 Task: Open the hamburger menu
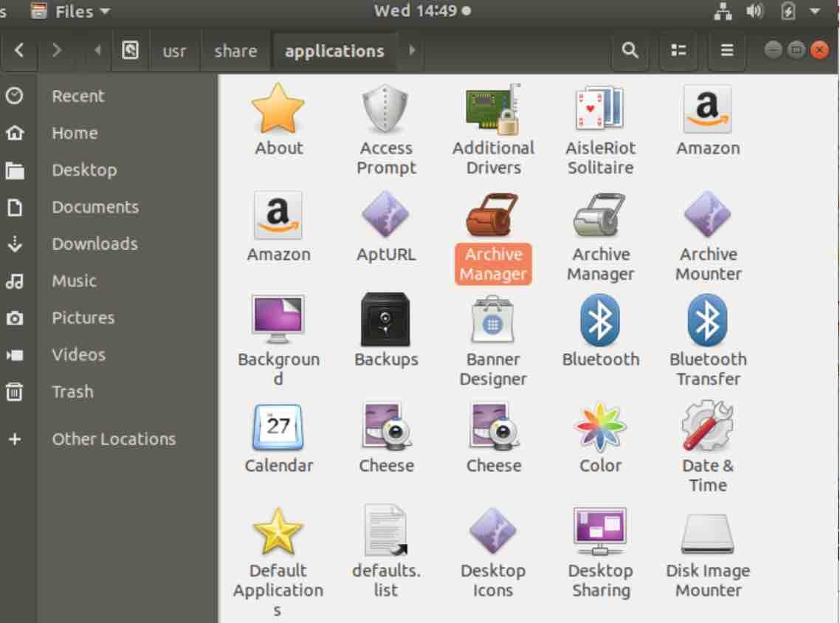726,51
